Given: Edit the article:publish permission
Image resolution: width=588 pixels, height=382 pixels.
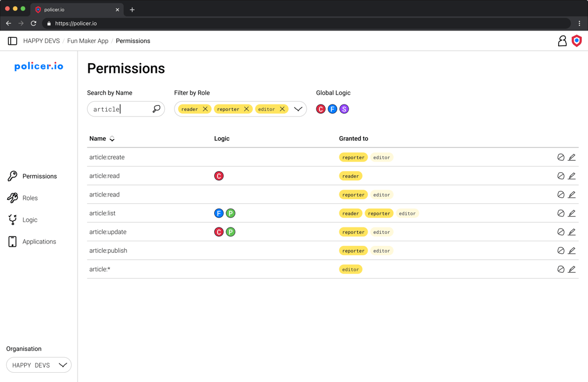Looking at the screenshot, I should pos(571,250).
